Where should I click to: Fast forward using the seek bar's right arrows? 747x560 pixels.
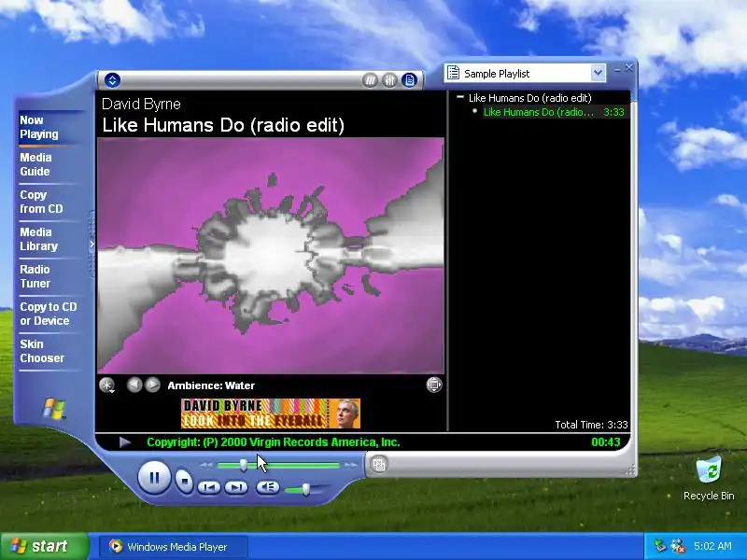pyautogui.click(x=351, y=465)
